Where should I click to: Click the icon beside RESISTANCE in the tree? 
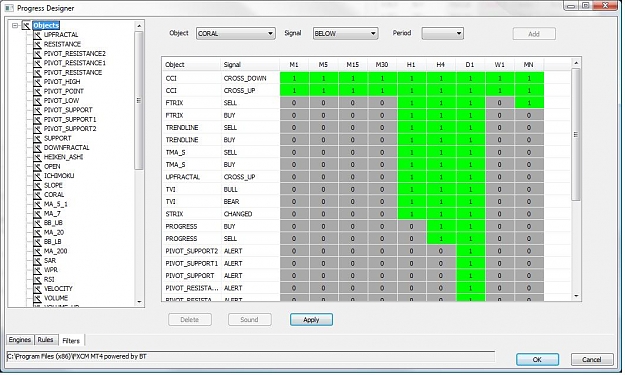(x=37, y=44)
